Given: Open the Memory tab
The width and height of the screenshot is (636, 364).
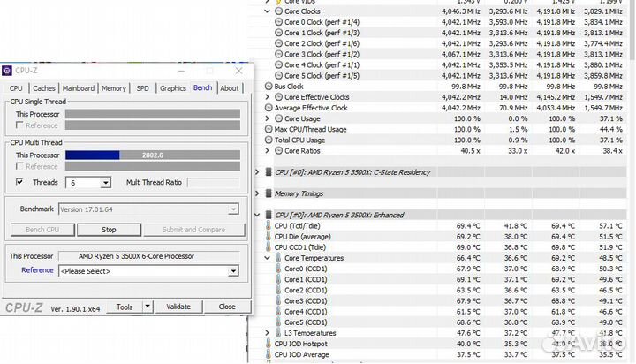Looking at the screenshot, I should 114,88.
